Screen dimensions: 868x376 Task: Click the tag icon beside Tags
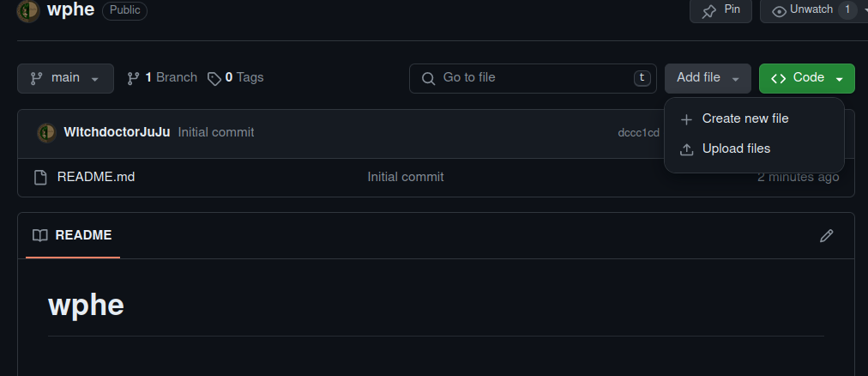[214, 78]
